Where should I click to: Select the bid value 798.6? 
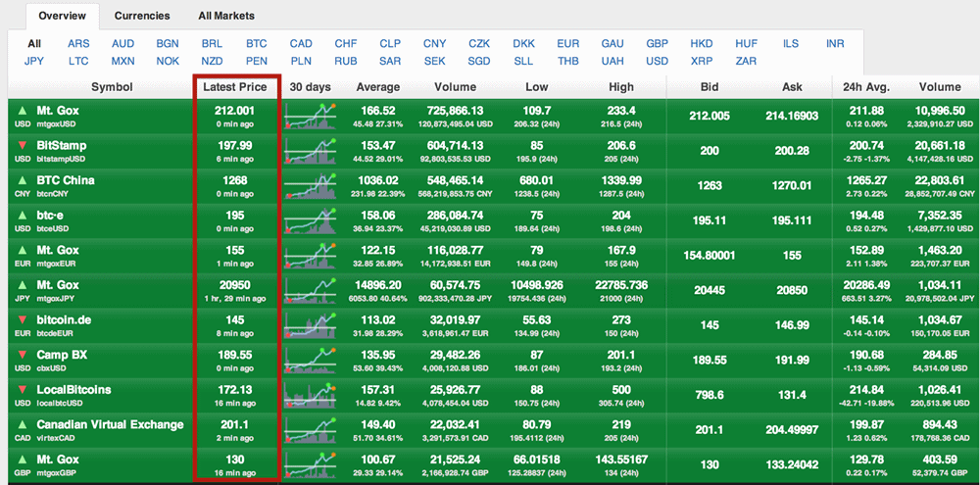(x=710, y=396)
